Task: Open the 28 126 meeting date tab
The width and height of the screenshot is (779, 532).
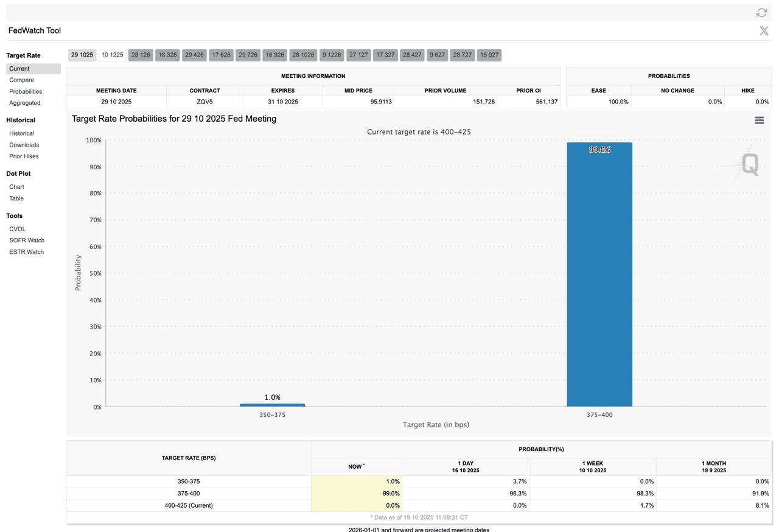Action: [141, 55]
